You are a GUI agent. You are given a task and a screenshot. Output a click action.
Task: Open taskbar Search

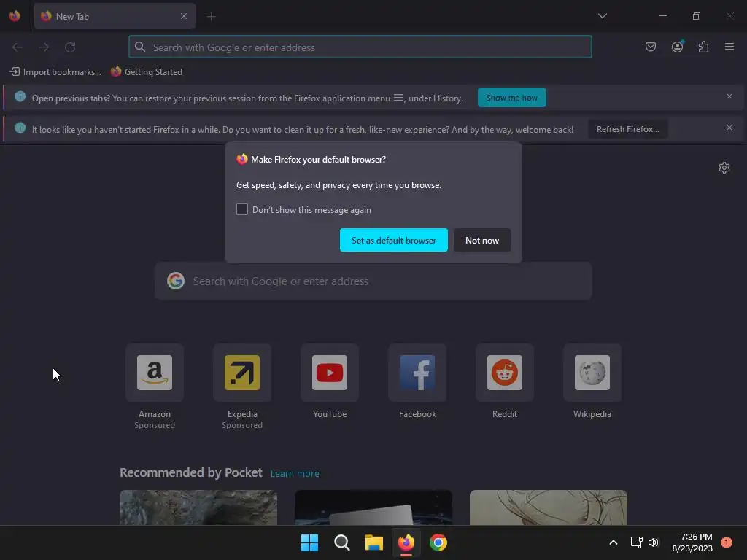pyautogui.click(x=341, y=542)
